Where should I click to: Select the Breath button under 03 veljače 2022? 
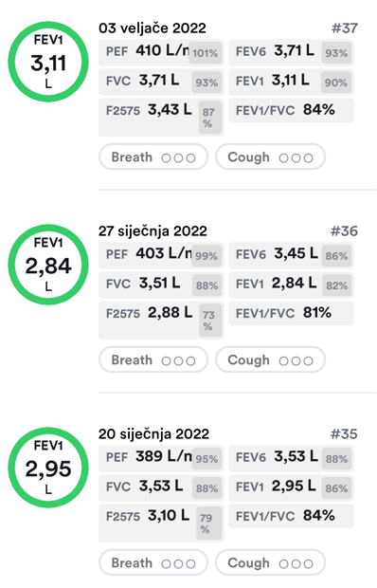pyautogui.click(x=153, y=157)
